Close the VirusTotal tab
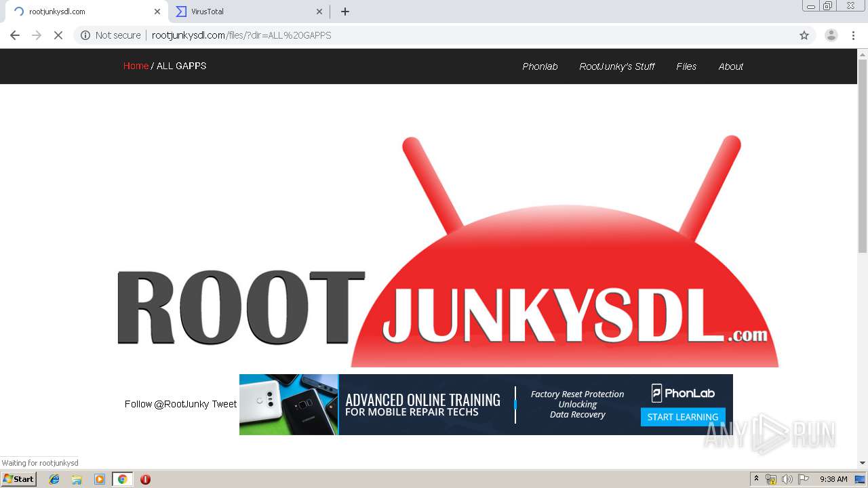 tap(319, 12)
